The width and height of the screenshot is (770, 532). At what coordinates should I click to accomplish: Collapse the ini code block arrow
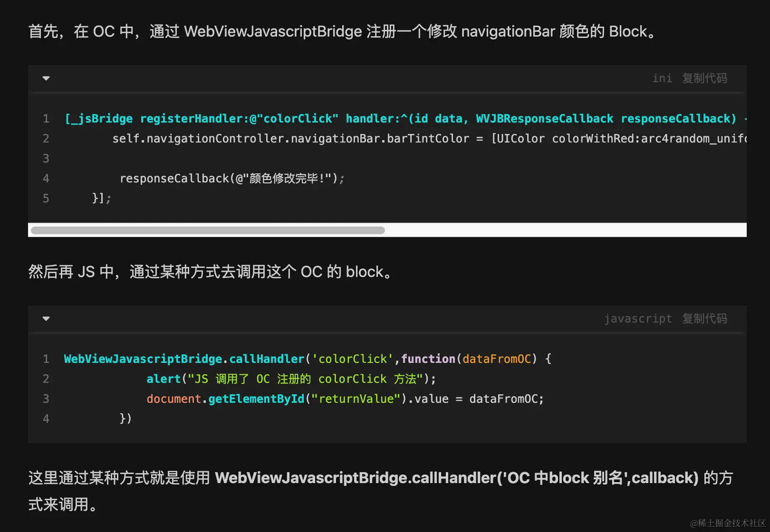(x=46, y=78)
